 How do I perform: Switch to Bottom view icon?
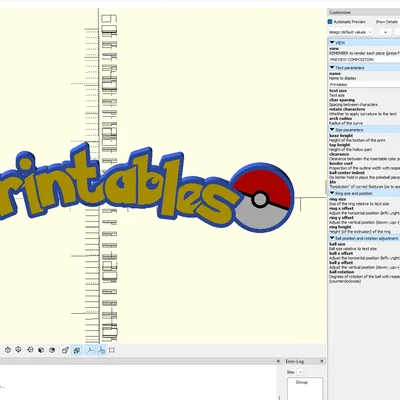click(18, 350)
